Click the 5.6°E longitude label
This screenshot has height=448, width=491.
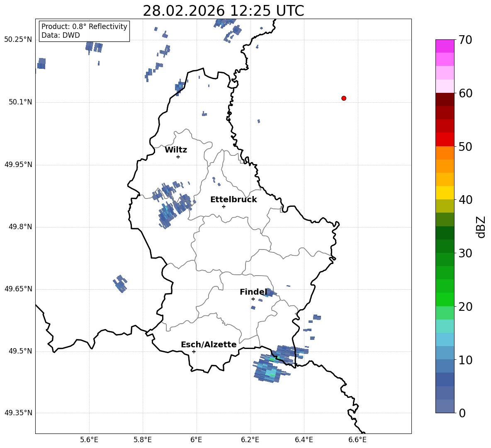click(x=89, y=440)
